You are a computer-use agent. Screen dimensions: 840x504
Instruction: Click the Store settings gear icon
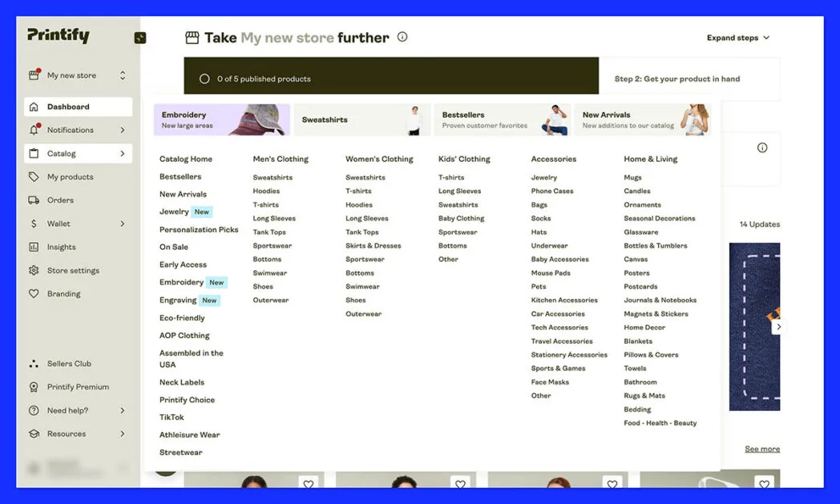(34, 271)
